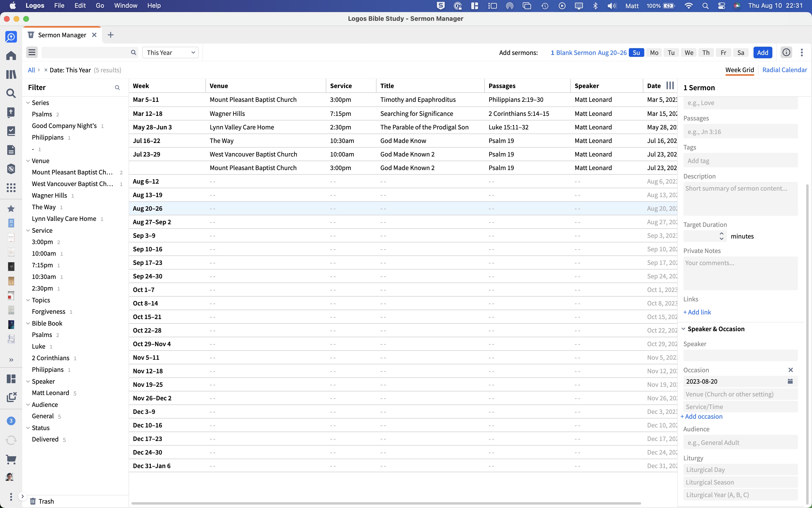Click the info panel icon in toolbar
The width and height of the screenshot is (812, 508).
(x=786, y=52)
